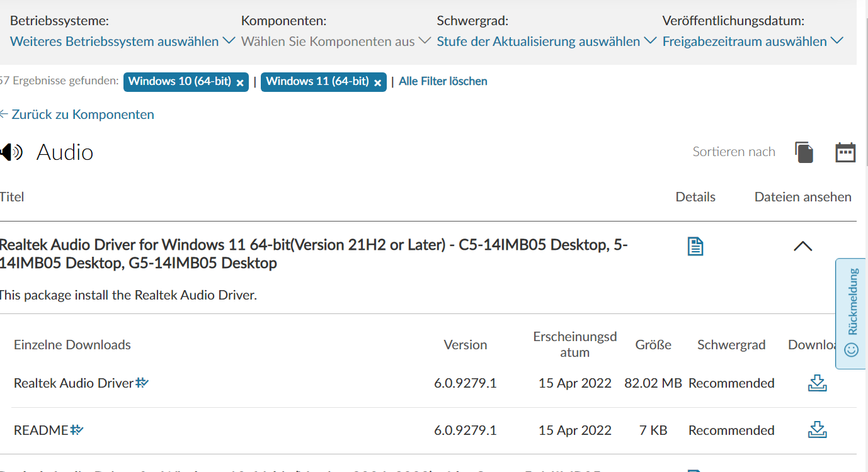Viewport: 868px width, 472px height.
Task: Download the README file
Action: (817, 429)
